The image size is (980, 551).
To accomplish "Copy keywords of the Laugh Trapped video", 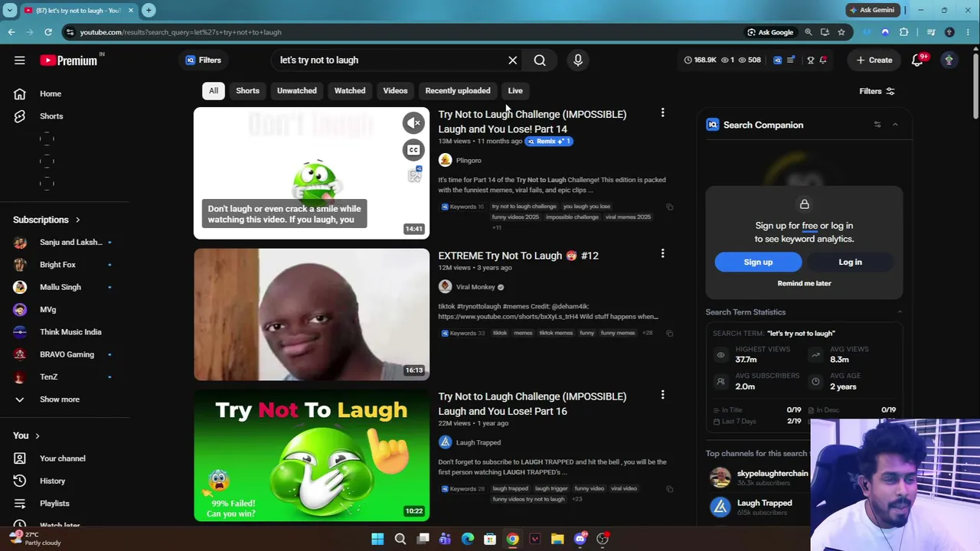I will pyautogui.click(x=669, y=489).
